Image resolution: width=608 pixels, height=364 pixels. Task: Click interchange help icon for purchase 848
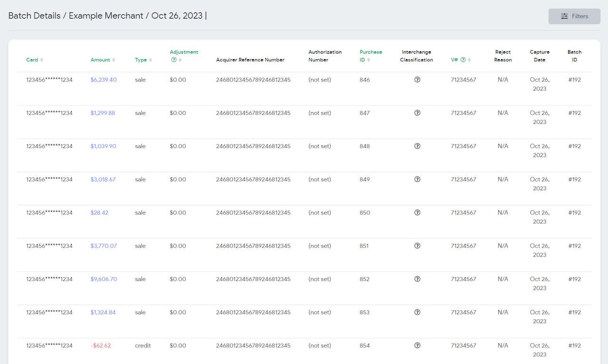(417, 146)
